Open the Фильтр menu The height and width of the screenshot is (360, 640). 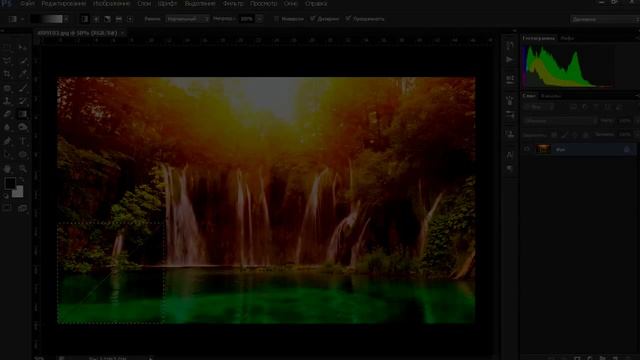233,4
